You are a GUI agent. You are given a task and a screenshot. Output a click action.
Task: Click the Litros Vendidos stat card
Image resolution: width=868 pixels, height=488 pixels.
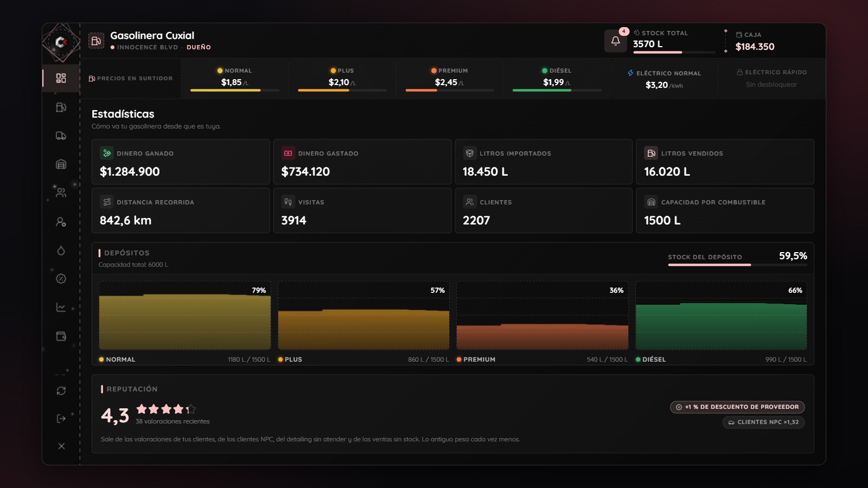[x=725, y=162]
